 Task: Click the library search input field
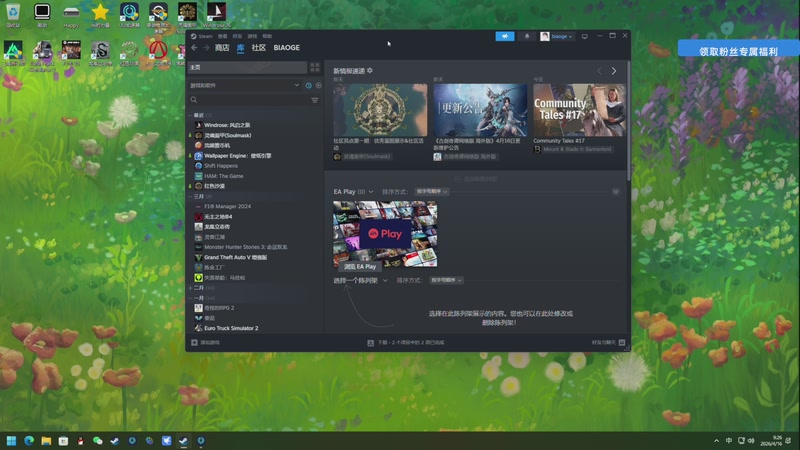[254, 100]
